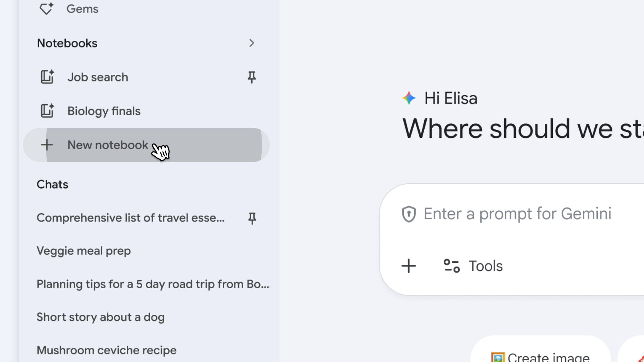Open the Notebooks section heading
644x362 pixels.
click(x=67, y=43)
